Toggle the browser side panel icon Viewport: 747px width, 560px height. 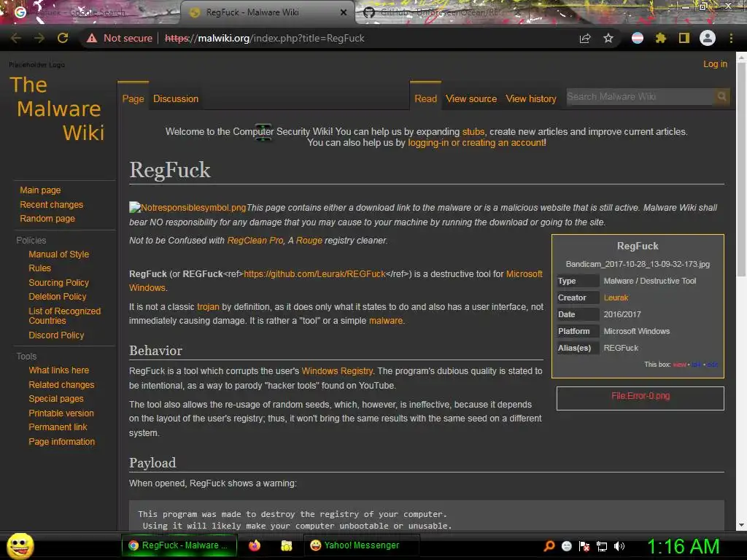point(684,38)
